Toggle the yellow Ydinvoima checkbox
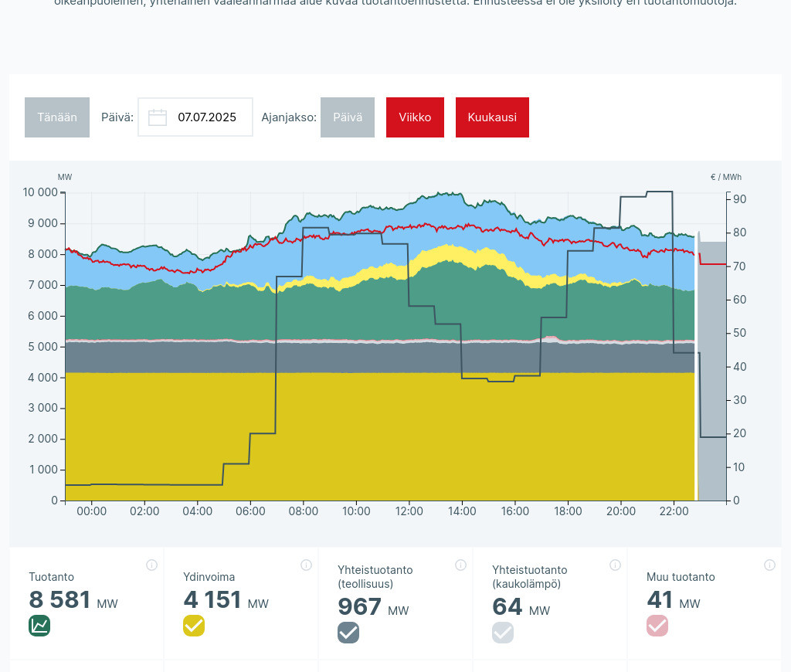791x672 pixels. (x=194, y=626)
